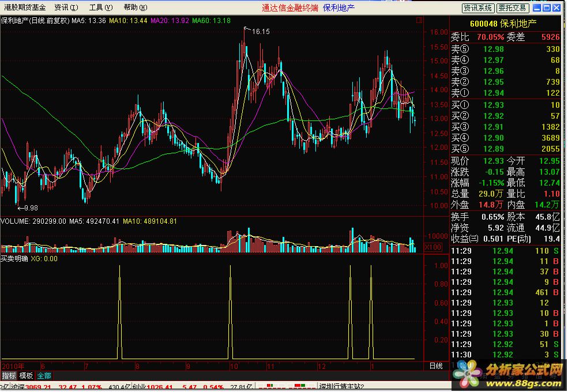Click the 净资 5.92 value
This screenshot has height=392, width=568.
pyautogui.click(x=496, y=228)
